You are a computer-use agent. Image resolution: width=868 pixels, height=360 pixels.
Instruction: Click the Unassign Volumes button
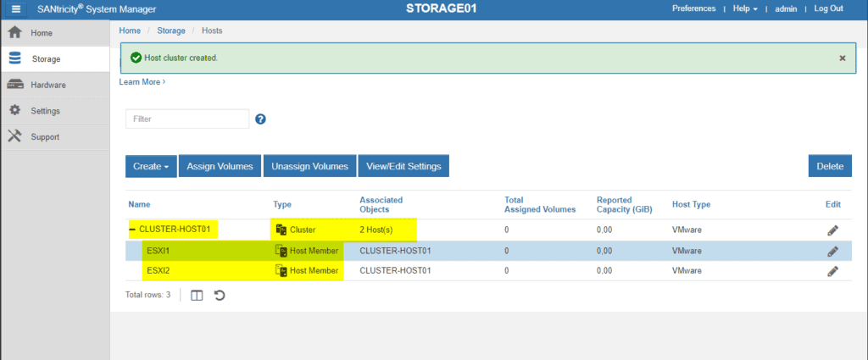coord(309,167)
